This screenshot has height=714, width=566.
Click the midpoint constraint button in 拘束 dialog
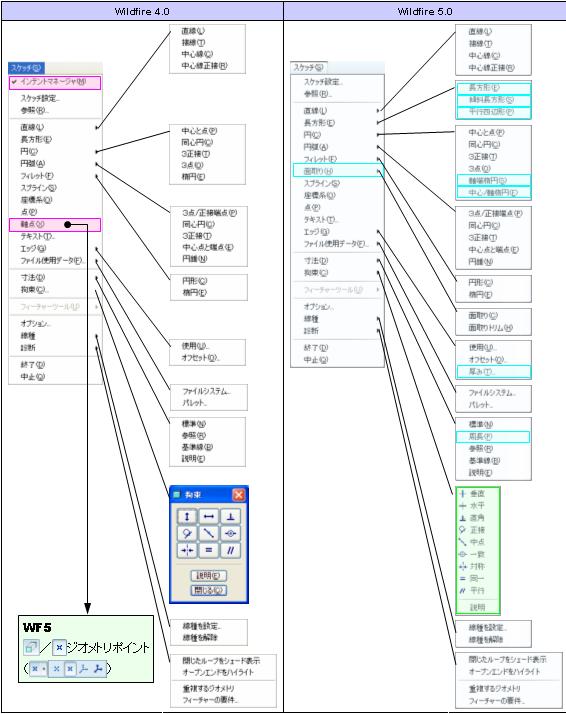(x=209, y=533)
